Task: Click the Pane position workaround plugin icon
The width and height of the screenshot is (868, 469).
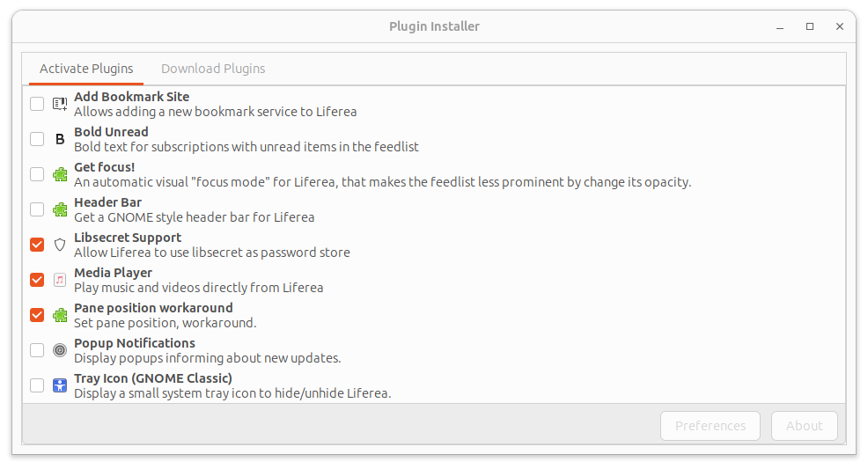Action: click(60, 315)
